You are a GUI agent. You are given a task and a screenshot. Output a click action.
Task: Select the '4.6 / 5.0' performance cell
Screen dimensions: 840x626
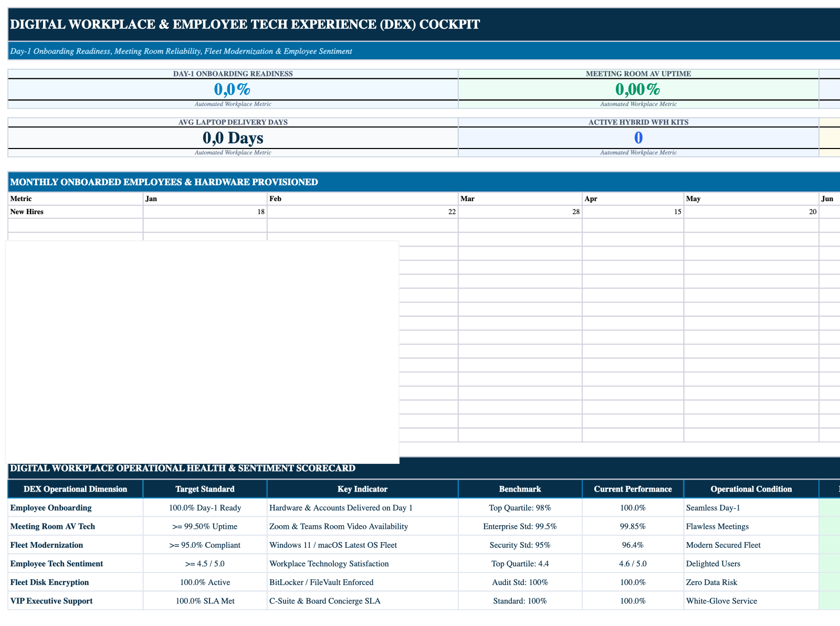point(633,564)
